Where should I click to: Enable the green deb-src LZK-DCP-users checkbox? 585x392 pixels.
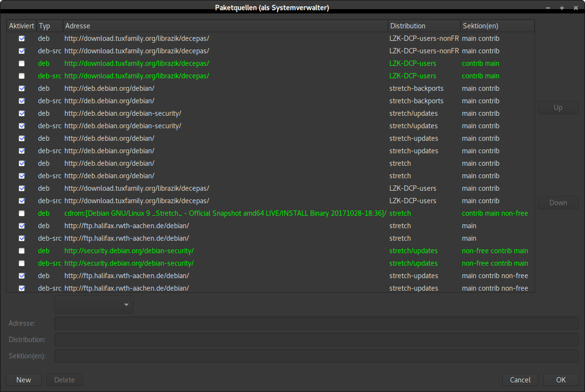tap(22, 76)
